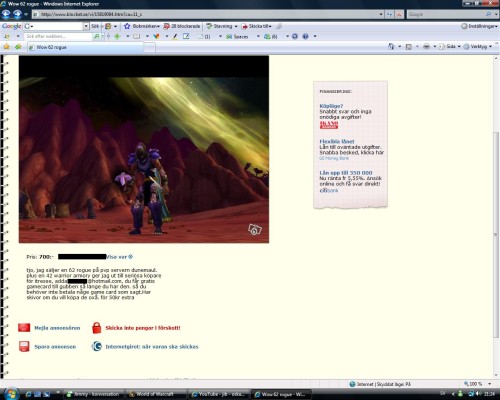Open the Favorites star icon
Viewport: 500px width, 400px height.
(6, 47)
